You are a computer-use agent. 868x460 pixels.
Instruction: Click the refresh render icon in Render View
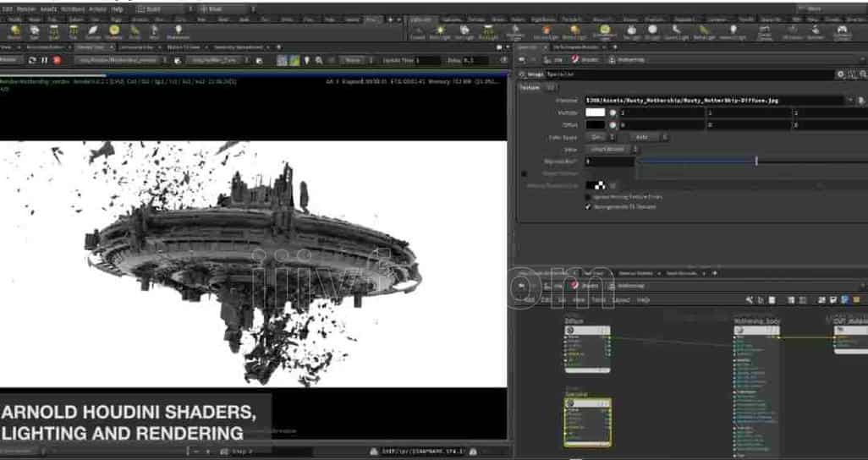(32, 60)
